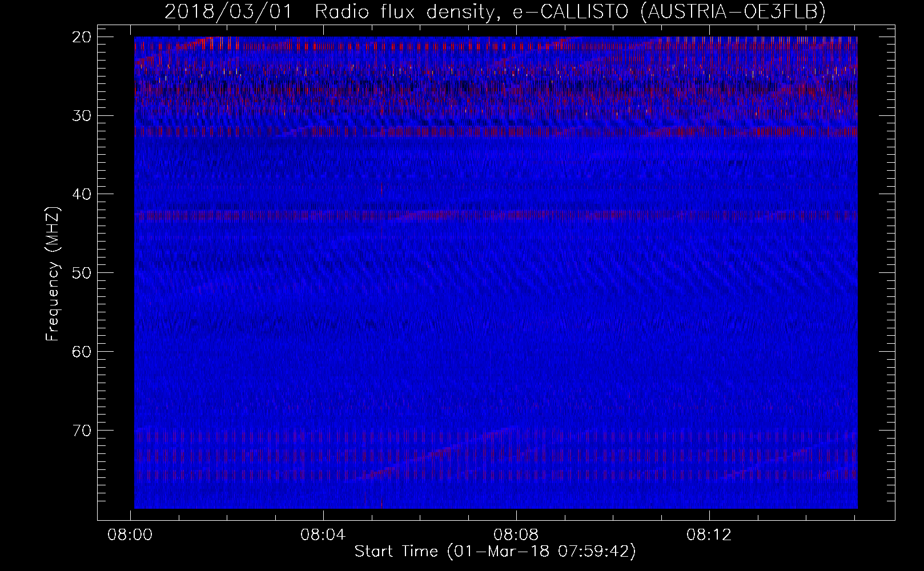
Task: Click the 08:08 time tick label
Action: click(x=516, y=535)
